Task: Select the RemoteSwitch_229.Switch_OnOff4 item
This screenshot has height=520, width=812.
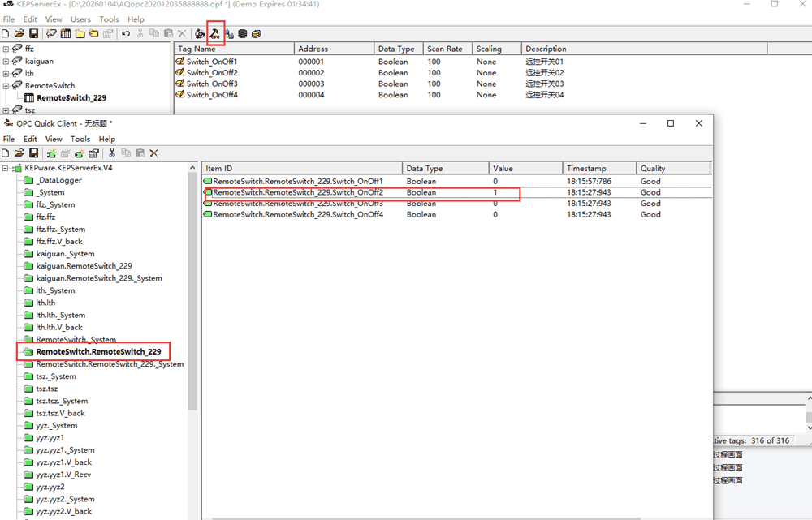Action: point(297,215)
